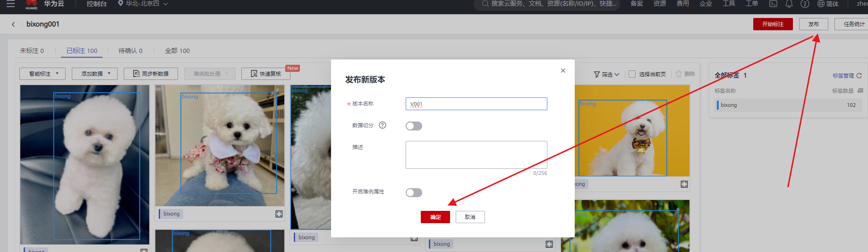
Task: Open the 工具 top menu
Action: pos(729,4)
